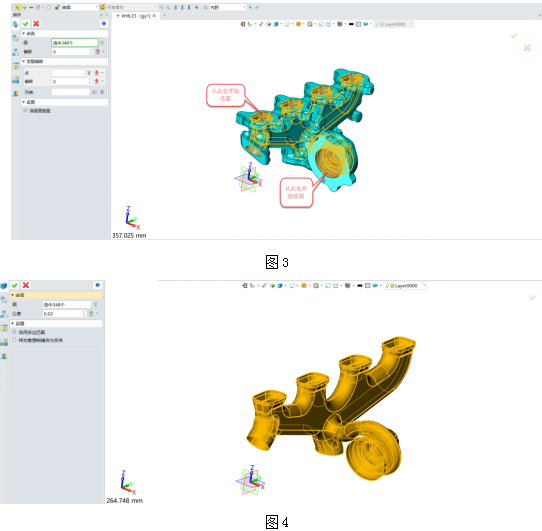The image size is (542, 531).
Task: Click the tolerance field showing 0.02 in Figure 4
Action: click(x=64, y=314)
